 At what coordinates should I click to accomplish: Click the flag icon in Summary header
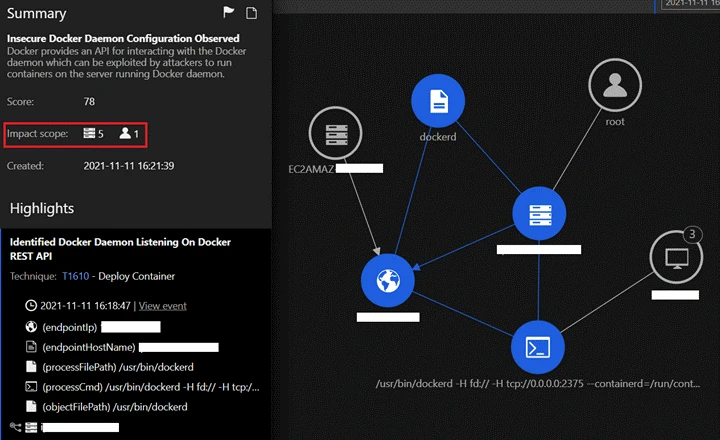click(229, 13)
